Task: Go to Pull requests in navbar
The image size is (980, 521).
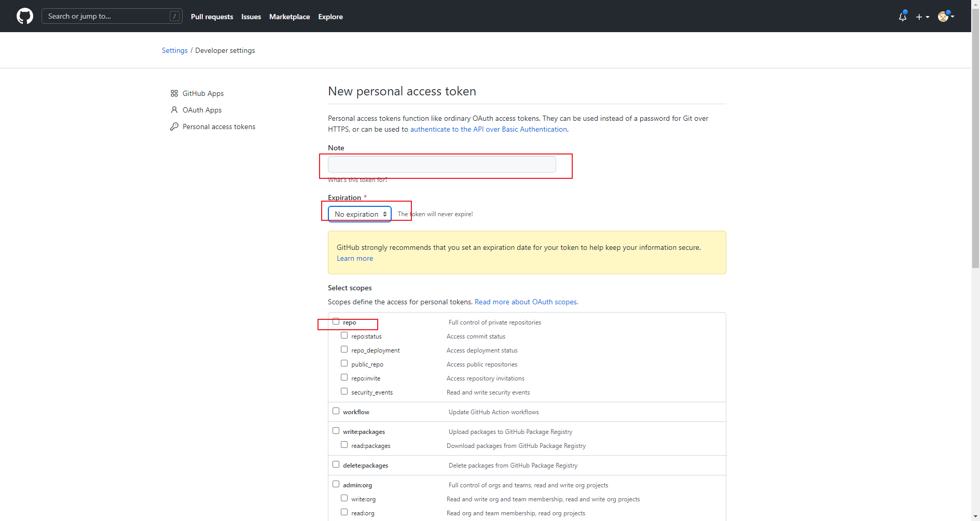Action: coord(212,17)
